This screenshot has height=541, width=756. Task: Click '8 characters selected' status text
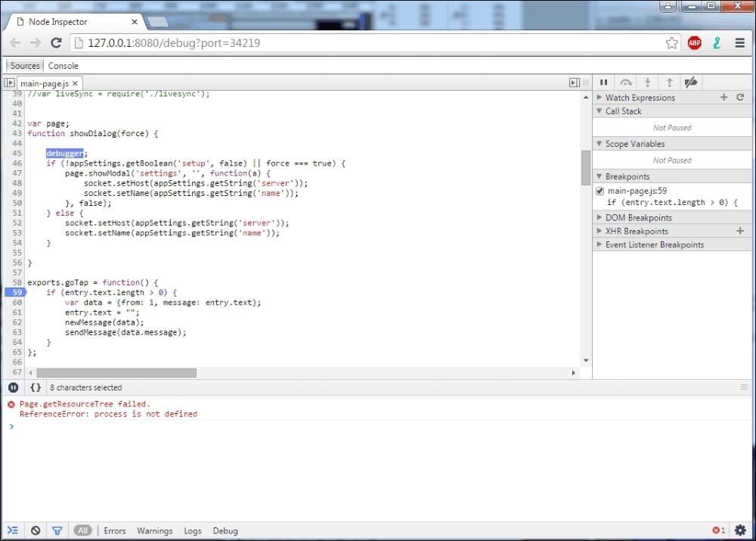(x=86, y=387)
